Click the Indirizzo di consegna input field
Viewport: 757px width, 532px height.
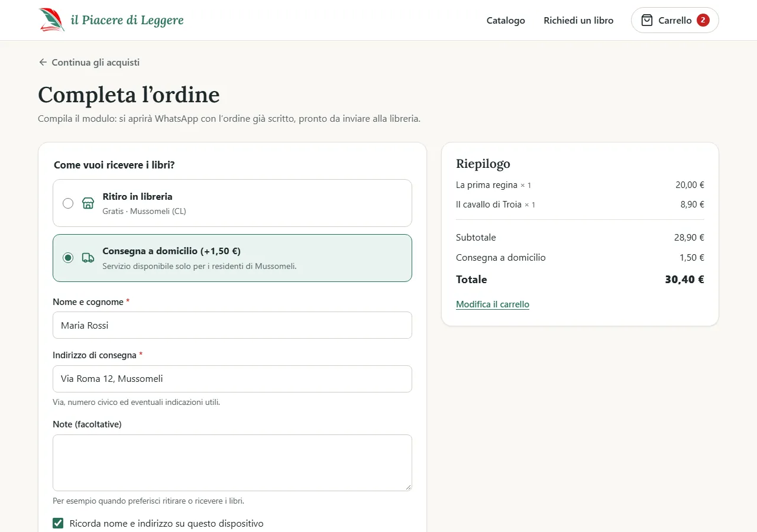(232, 379)
